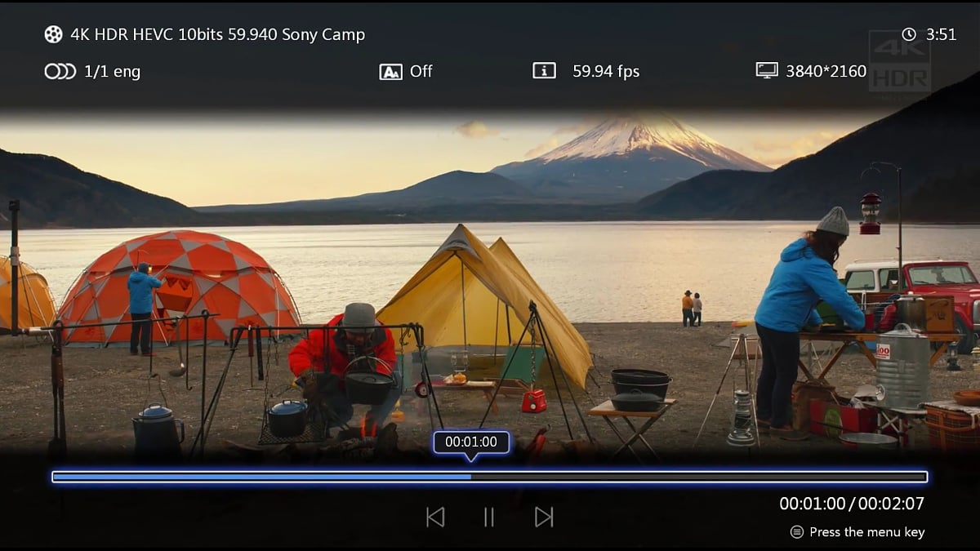Click the film reel icon beside the title
980x551 pixels.
click(52, 34)
